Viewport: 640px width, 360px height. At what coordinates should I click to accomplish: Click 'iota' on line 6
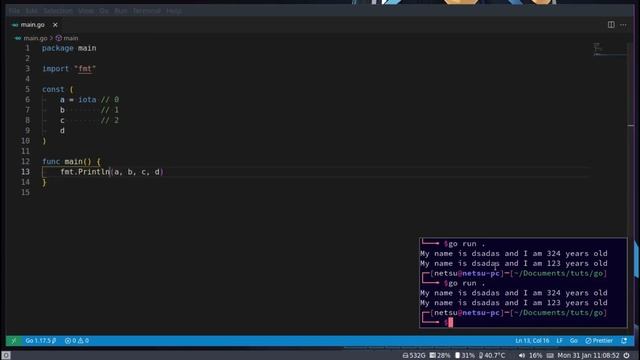tap(87, 100)
